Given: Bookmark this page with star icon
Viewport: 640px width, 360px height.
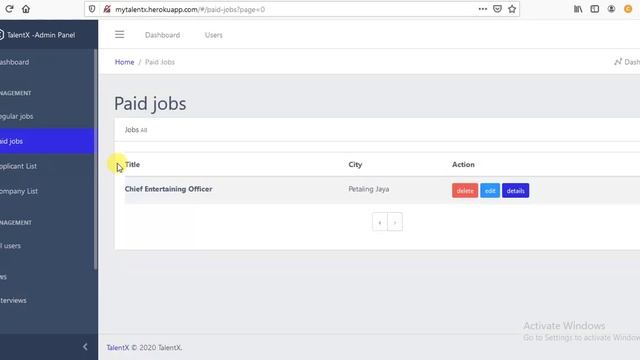Looking at the screenshot, I should coord(512,9).
